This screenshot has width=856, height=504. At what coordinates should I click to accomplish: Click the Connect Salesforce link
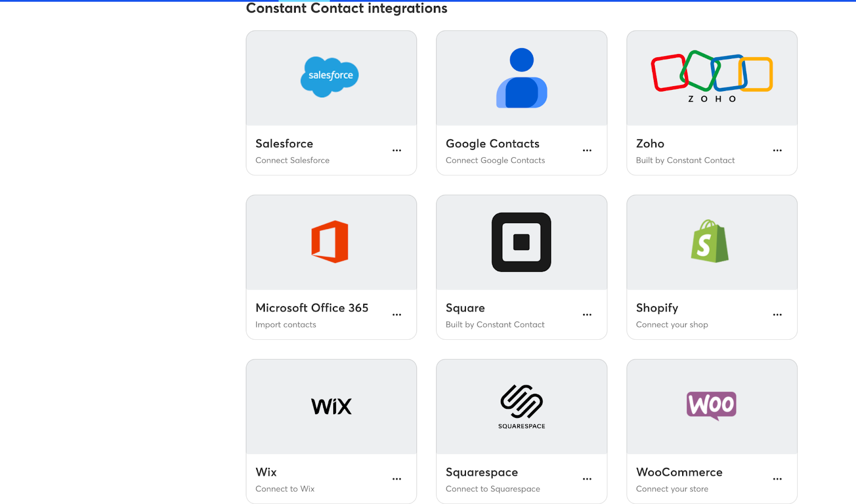point(292,160)
